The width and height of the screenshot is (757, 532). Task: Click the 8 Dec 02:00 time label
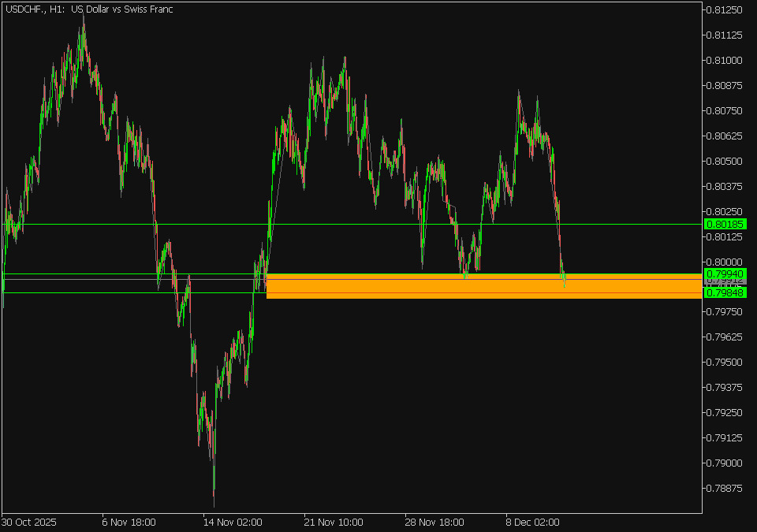pyautogui.click(x=532, y=522)
